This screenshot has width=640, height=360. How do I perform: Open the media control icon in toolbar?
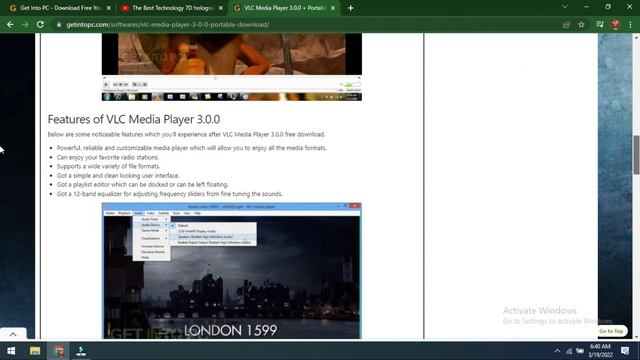point(600,24)
